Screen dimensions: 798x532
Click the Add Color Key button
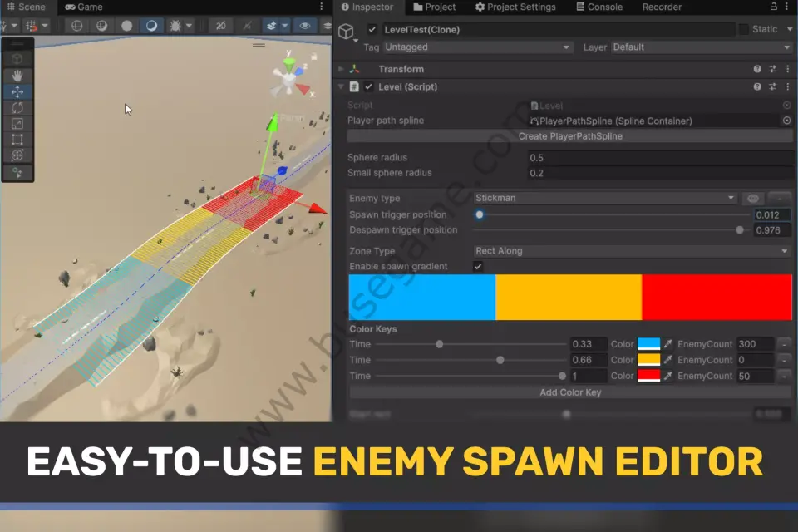[x=569, y=392]
